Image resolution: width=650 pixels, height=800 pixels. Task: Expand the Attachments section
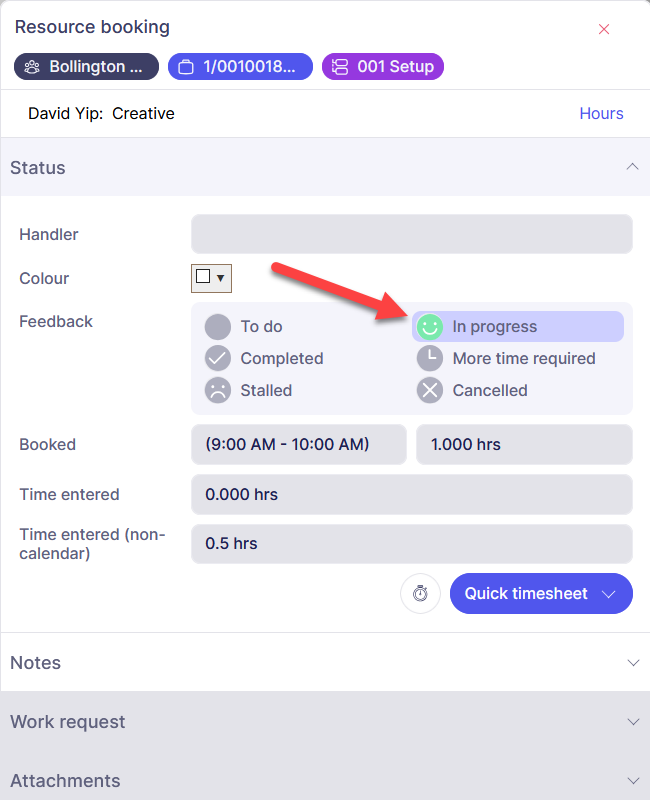coord(632,781)
